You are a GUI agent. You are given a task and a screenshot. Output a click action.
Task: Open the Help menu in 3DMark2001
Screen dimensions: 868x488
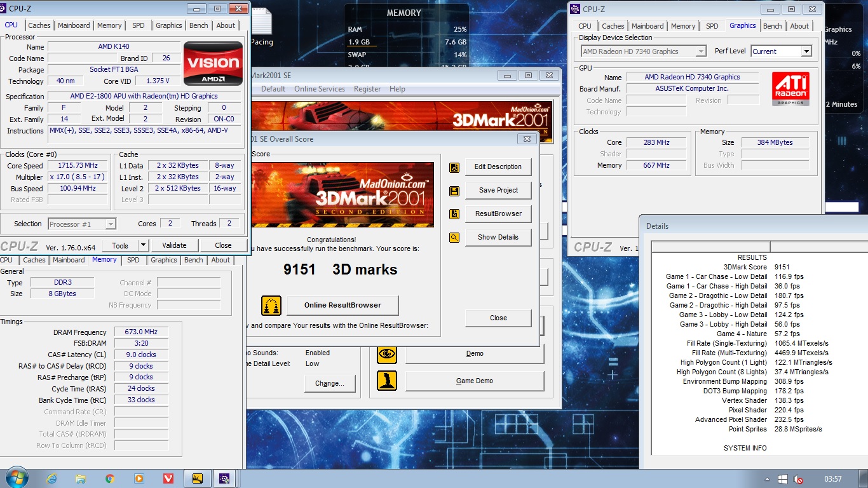pyautogui.click(x=397, y=89)
